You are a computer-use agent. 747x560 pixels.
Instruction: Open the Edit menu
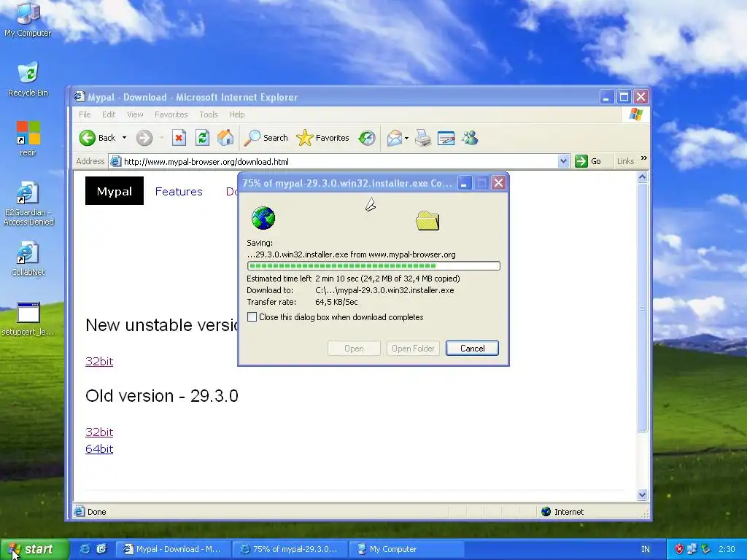(109, 114)
